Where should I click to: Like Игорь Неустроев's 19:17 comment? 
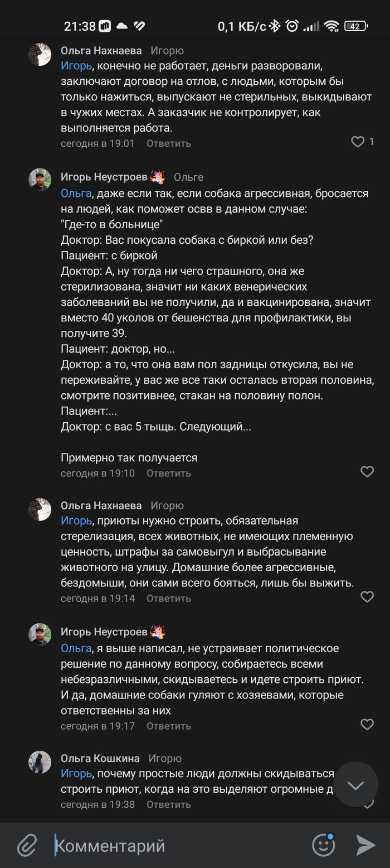tap(367, 724)
